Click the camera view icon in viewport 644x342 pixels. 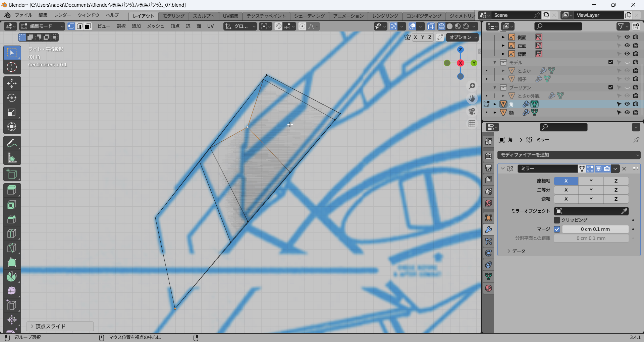(x=472, y=111)
